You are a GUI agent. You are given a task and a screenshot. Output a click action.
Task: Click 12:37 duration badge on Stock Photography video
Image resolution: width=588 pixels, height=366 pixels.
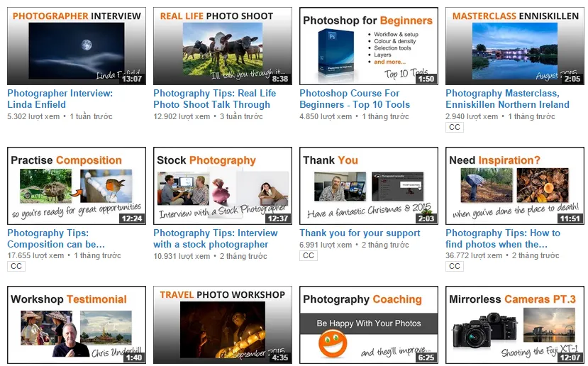tap(278, 218)
